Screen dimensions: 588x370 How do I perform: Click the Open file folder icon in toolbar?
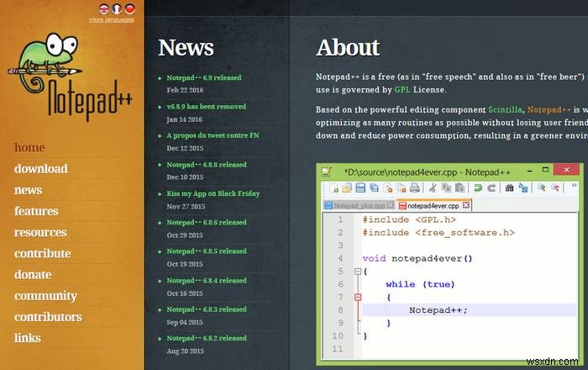(x=347, y=188)
